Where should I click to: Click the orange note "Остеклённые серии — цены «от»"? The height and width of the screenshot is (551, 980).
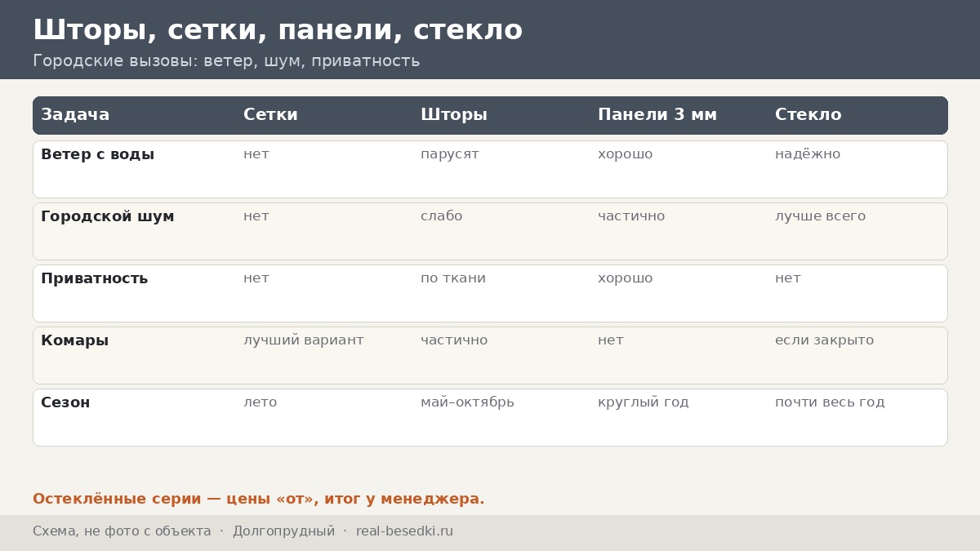click(x=174, y=499)
